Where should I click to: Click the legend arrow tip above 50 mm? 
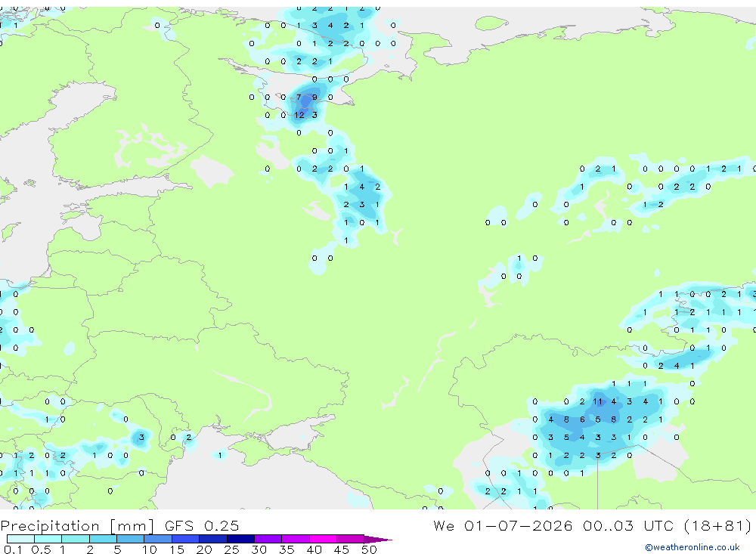[378, 539]
